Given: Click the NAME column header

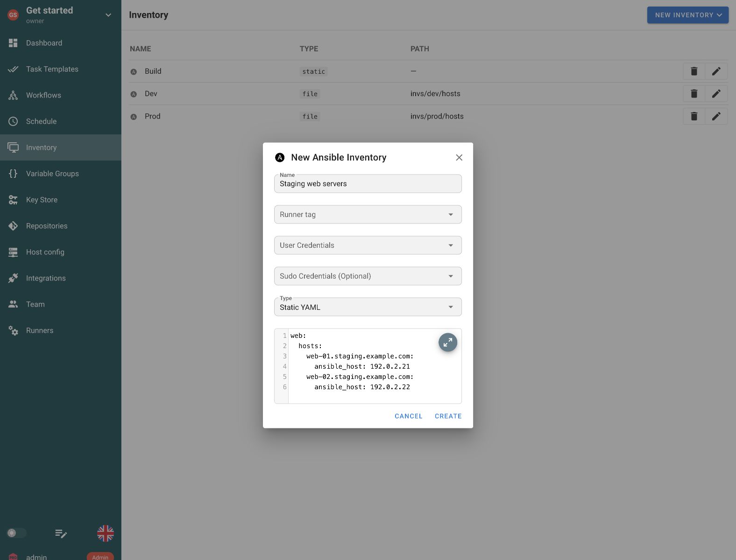Looking at the screenshot, I should 141,49.
